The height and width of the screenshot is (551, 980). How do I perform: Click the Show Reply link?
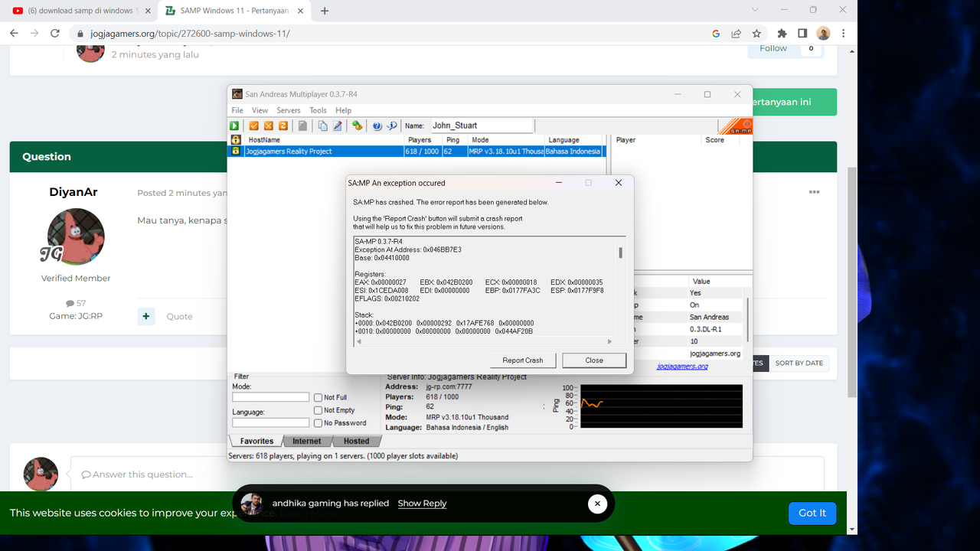coord(422,504)
